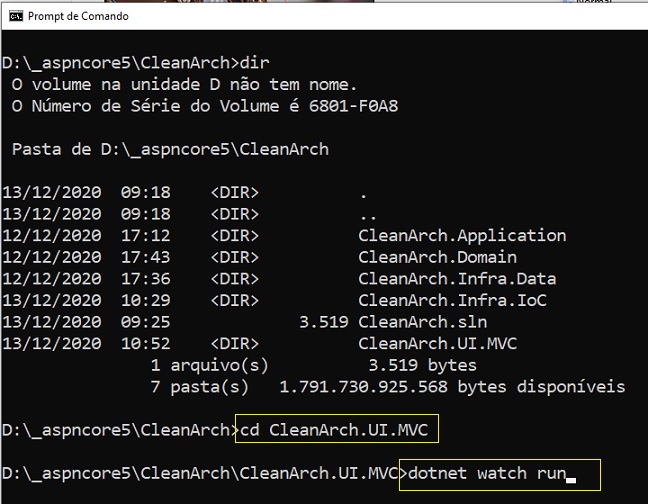This screenshot has height=504, width=648.
Task: Click the 'CleanArch.Infra.IoC' directory name
Action: click(x=452, y=300)
